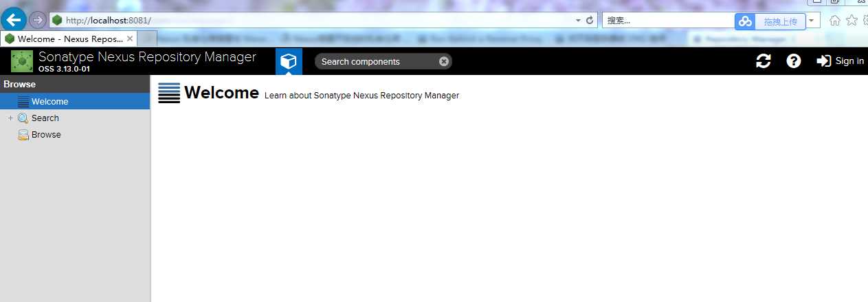Clear the Search components field
The width and height of the screenshot is (868, 302).
(x=444, y=61)
